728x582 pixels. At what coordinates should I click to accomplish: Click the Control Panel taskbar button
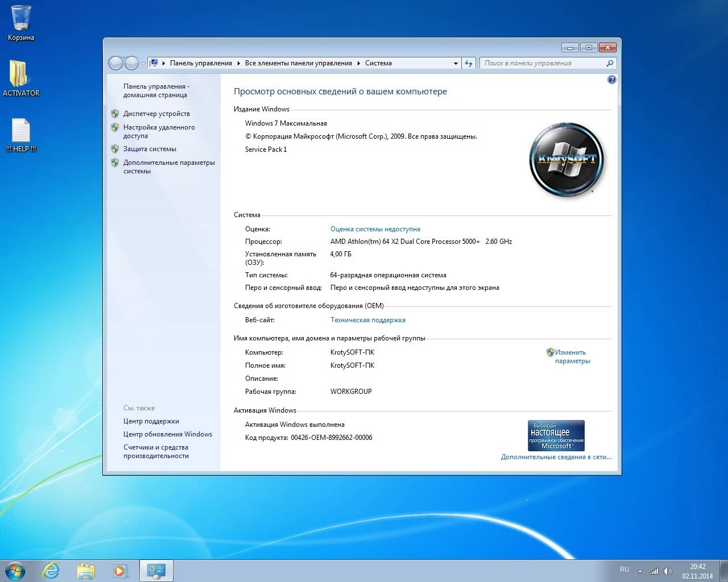(x=156, y=571)
